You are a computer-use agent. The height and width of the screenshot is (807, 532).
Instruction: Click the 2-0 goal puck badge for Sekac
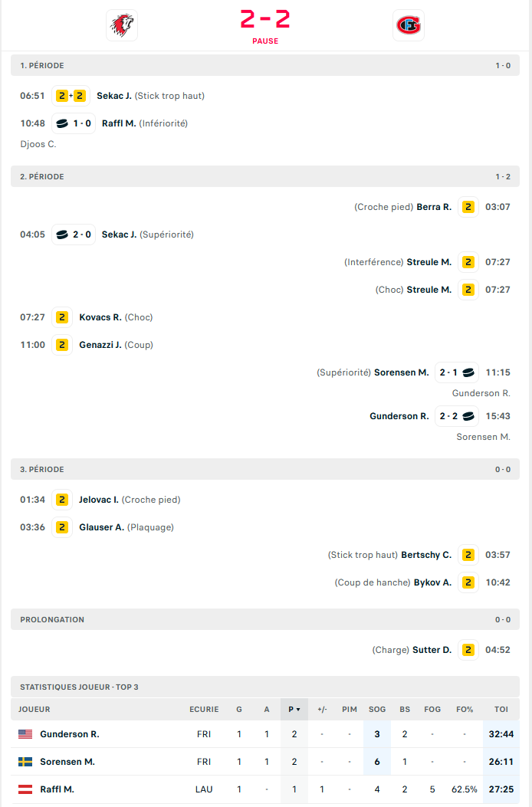74,235
